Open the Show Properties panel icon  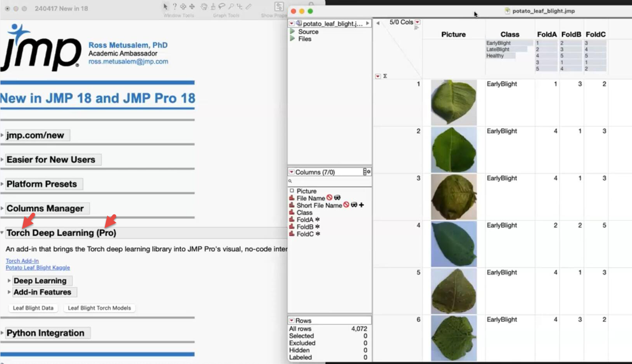tap(279, 6)
